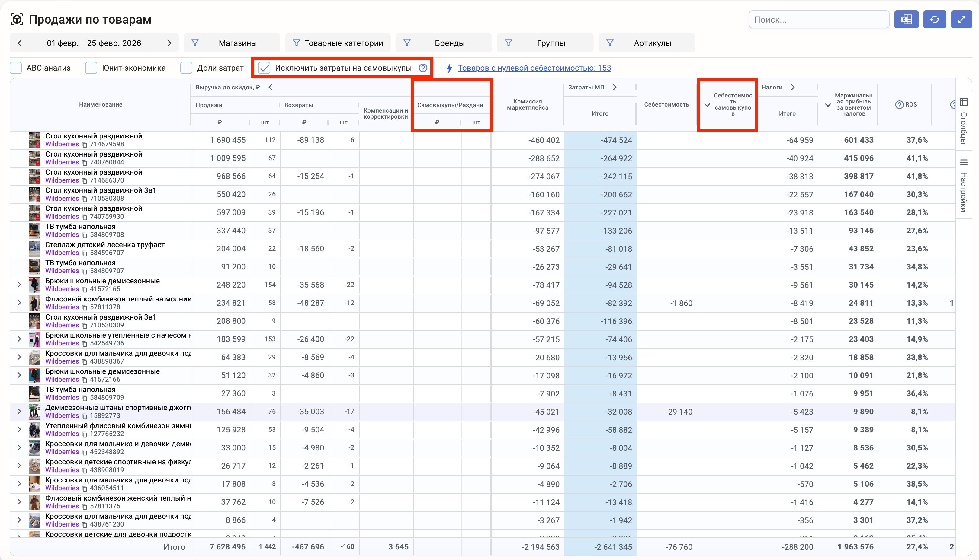Click the ROS help question icon
This screenshot has width=979, height=560.
click(x=899, y=105)
